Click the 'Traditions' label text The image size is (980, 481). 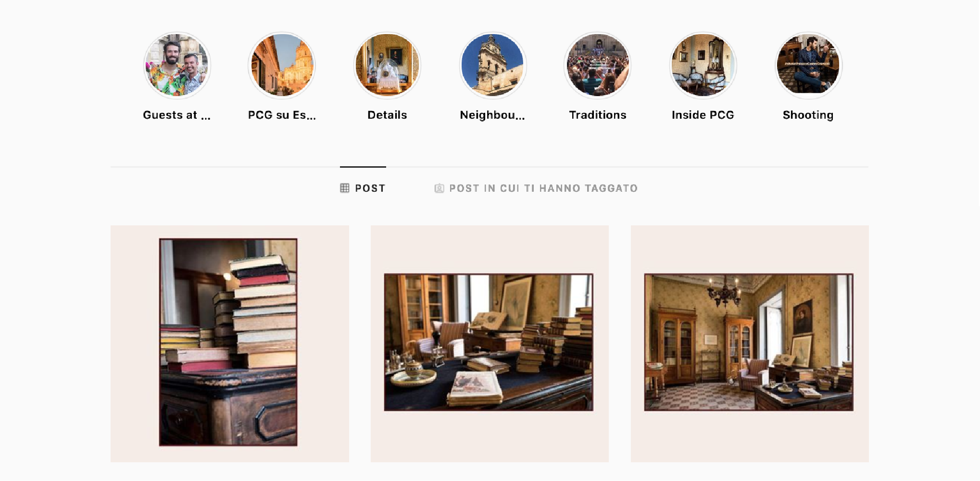click(598, 115)
